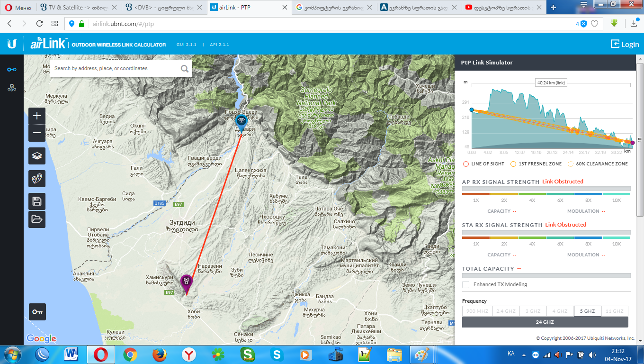Image resolution: width=644 pixels, height=364 pixels.
Task: Go back in browser history
Action: pos(10,24)
